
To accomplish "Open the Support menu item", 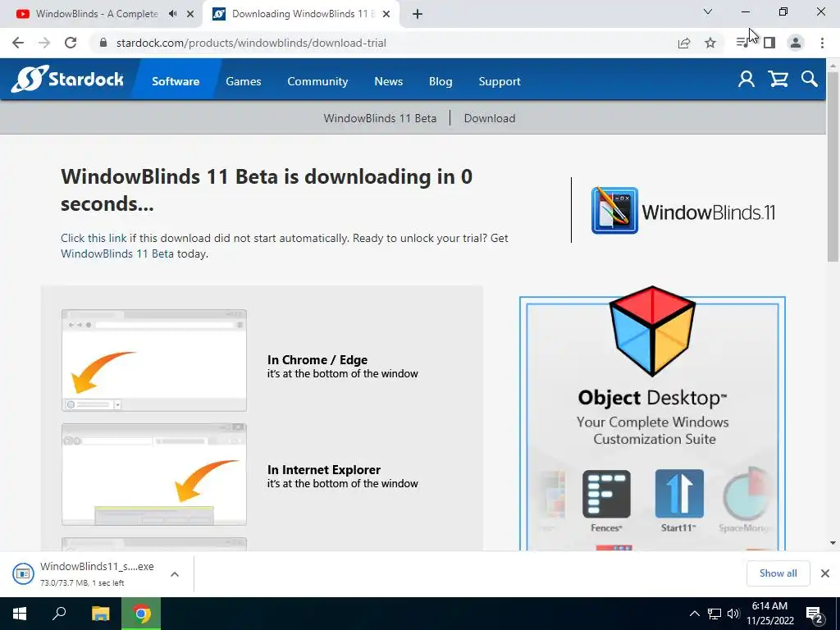I will 500,81.
